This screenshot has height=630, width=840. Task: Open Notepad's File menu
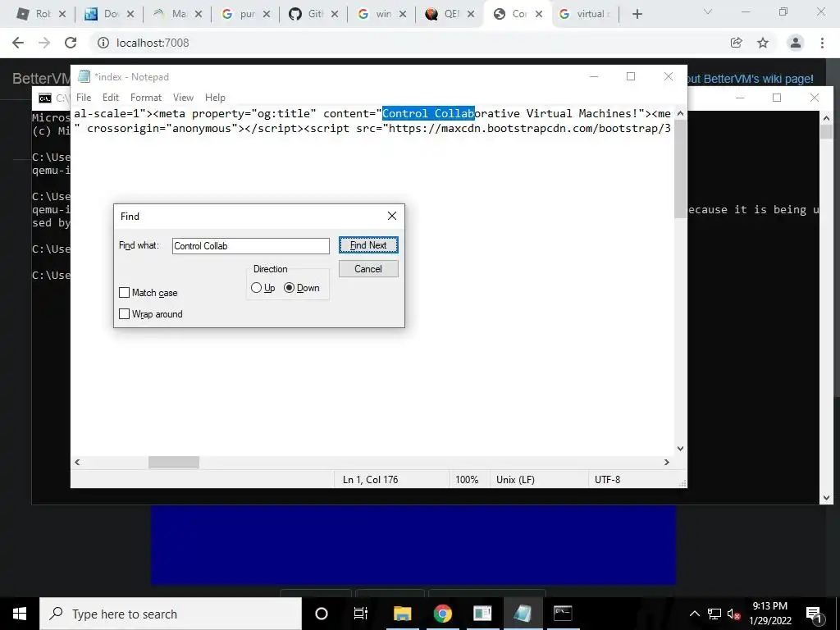click(84, 98)
